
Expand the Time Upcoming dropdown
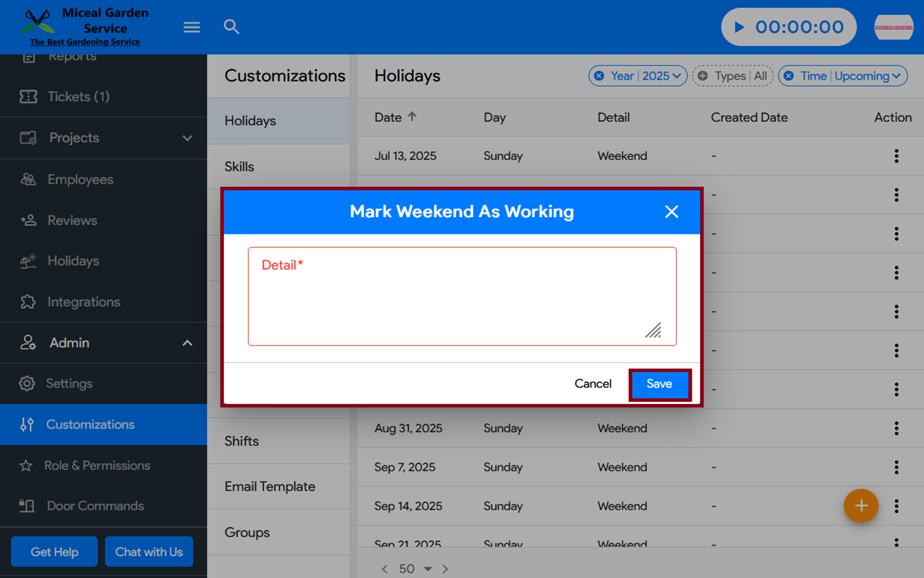click(896, 76)
